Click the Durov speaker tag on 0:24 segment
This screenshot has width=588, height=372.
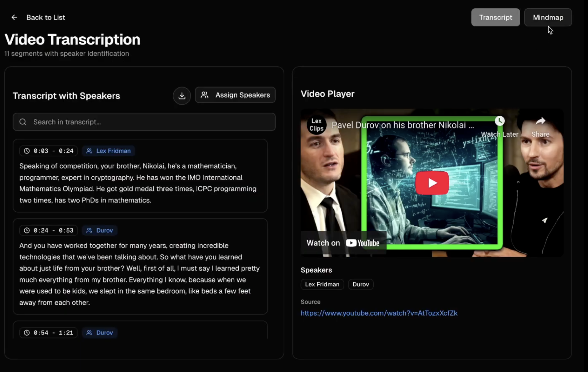point(100,230)
